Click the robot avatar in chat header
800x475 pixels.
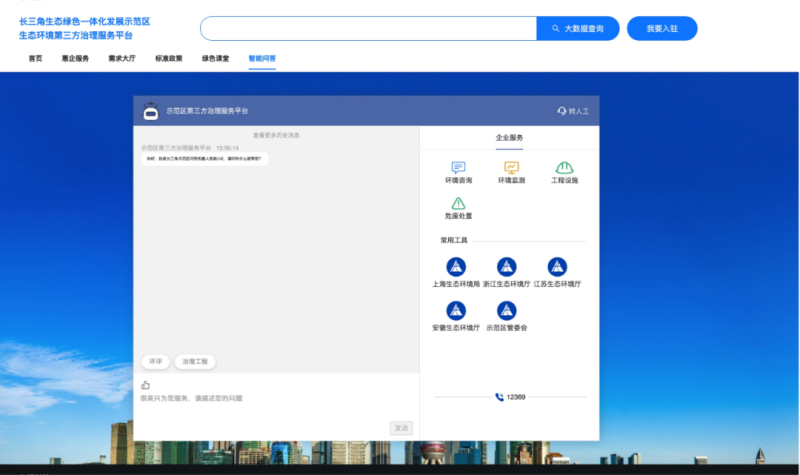coord(151,111)
